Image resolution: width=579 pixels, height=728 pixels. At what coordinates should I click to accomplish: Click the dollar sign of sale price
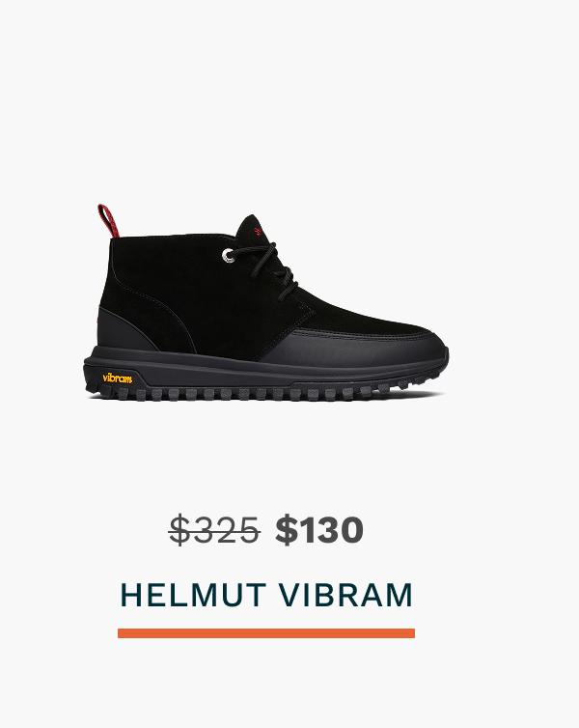click(287, 530)
